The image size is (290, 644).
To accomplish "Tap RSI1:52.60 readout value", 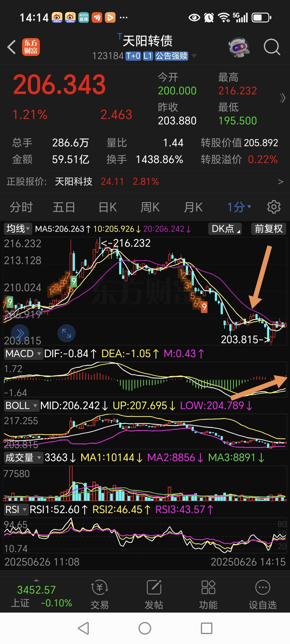I will coord(59,510).
